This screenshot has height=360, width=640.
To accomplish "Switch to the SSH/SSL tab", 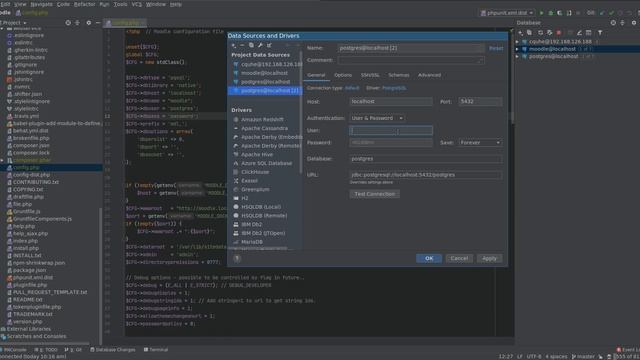I will 370,75.
